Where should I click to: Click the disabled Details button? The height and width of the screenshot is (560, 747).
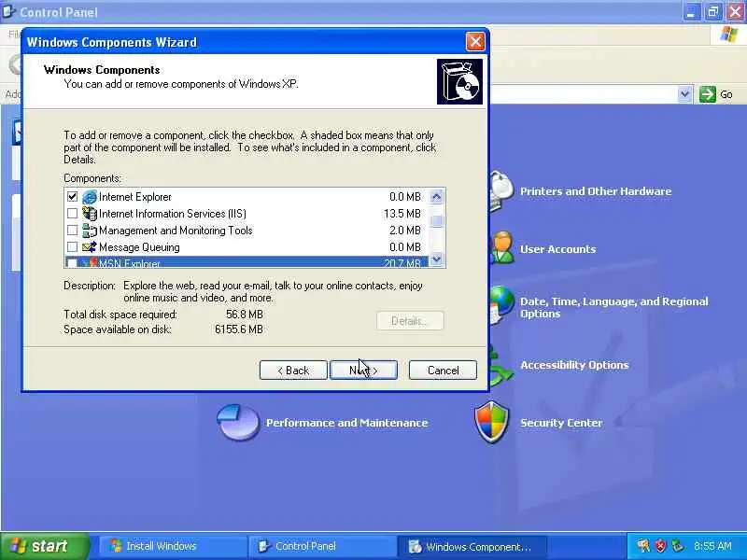click(x=410, y=321)
